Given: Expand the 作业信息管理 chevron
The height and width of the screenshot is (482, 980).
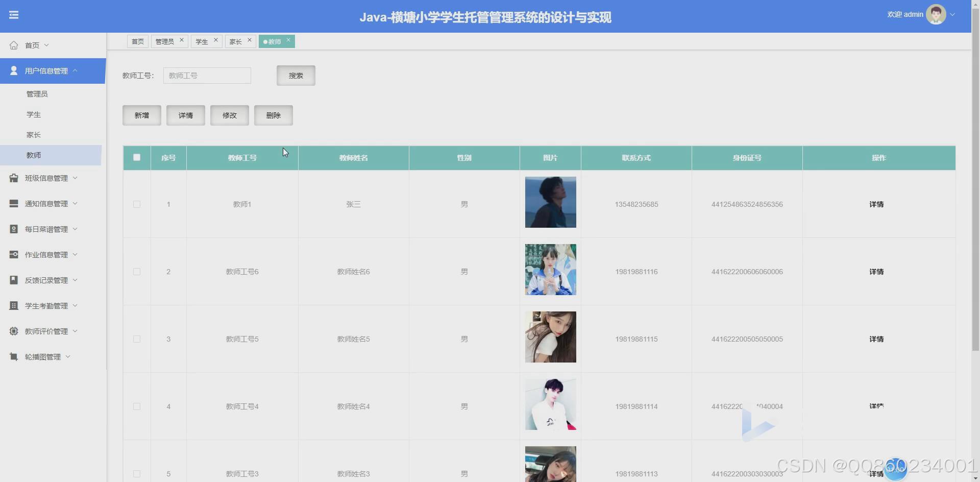Looking at the screenshot, I should pyautogui.click(x=75, y=254).
